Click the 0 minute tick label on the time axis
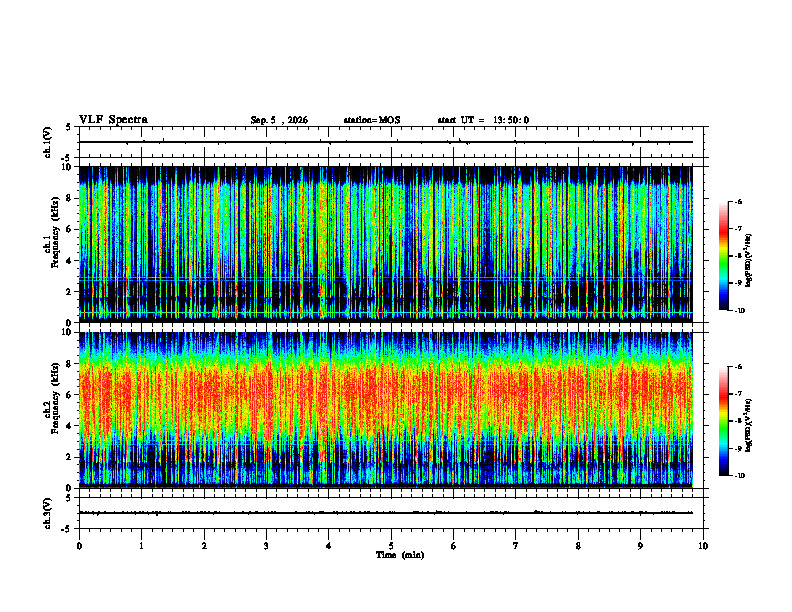The width and height of the screenshot is (792, 612). tap(79, 546)
